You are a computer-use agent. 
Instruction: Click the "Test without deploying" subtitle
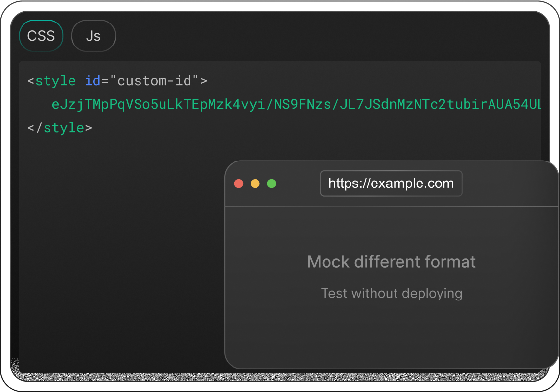pos(392,294)
